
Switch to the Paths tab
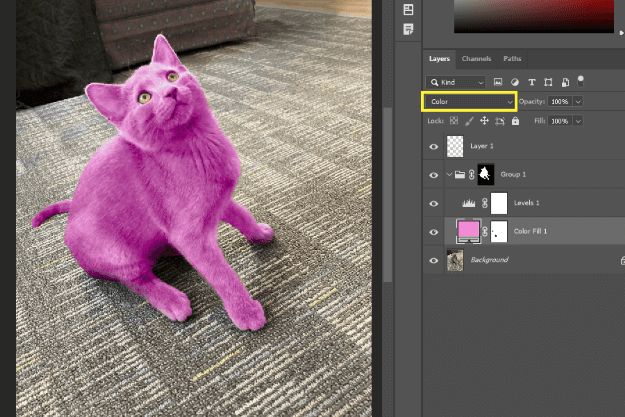(x=512, y=59)
